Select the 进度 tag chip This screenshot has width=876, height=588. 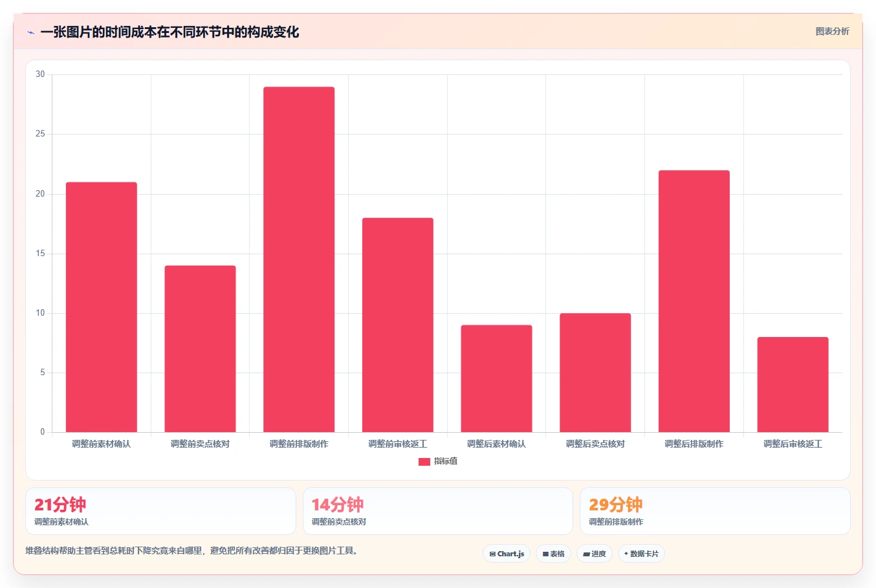coord(595,554)
